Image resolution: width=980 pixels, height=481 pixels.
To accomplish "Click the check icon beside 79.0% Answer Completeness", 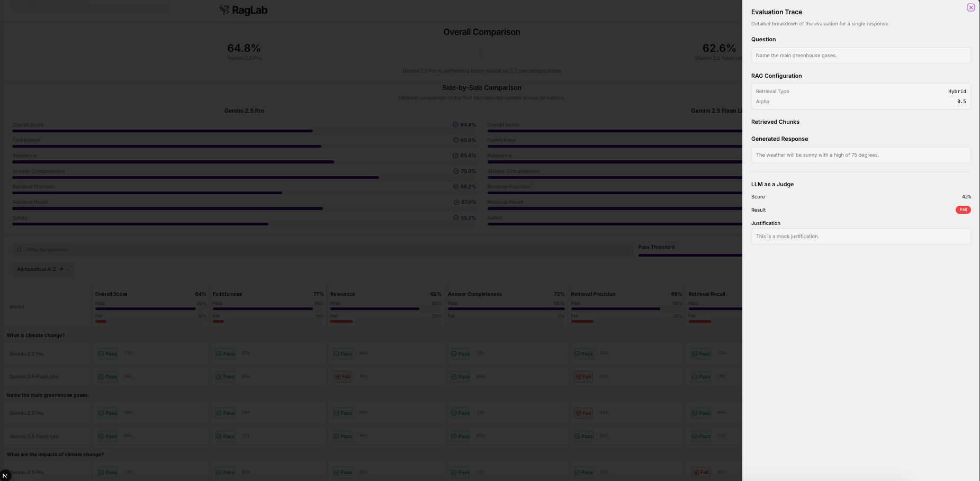I will coord(455,171).
